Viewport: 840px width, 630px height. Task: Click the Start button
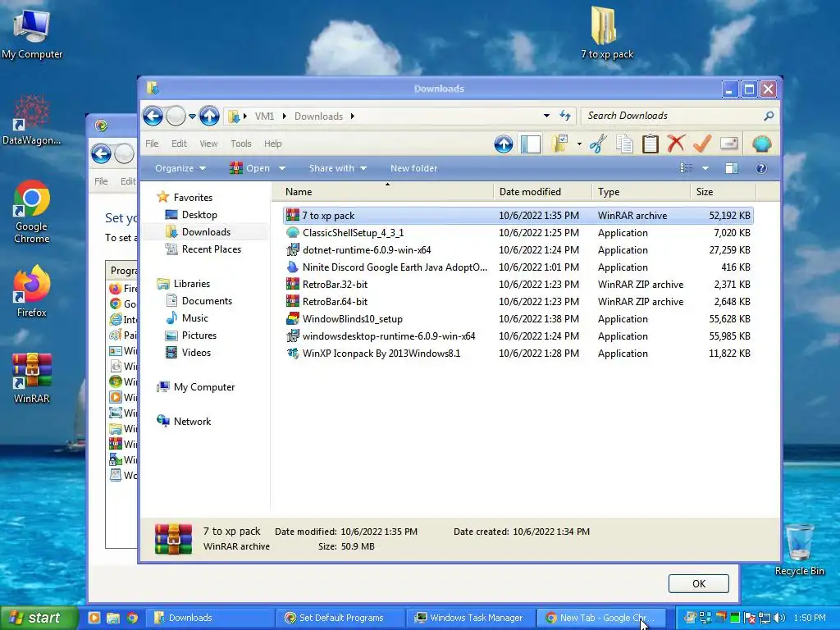39,618
